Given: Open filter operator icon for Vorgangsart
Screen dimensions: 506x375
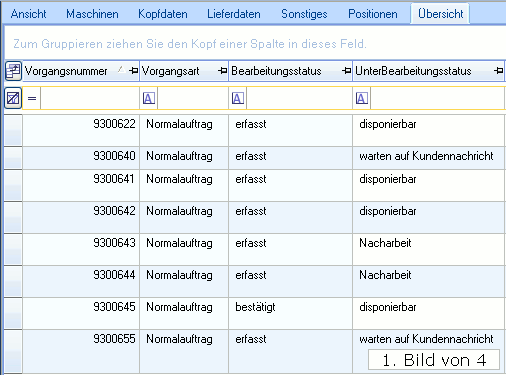Looking at the screenshot, I should click(149, 98).
